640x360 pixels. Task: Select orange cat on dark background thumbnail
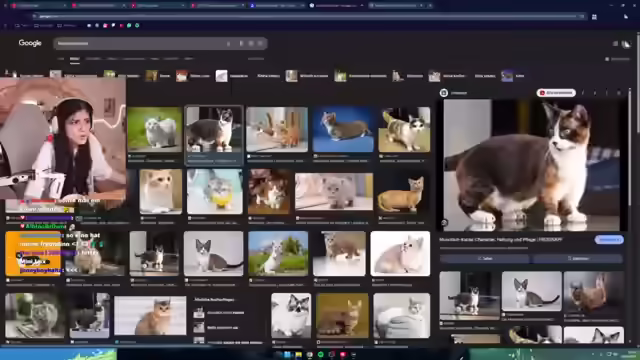402,192
